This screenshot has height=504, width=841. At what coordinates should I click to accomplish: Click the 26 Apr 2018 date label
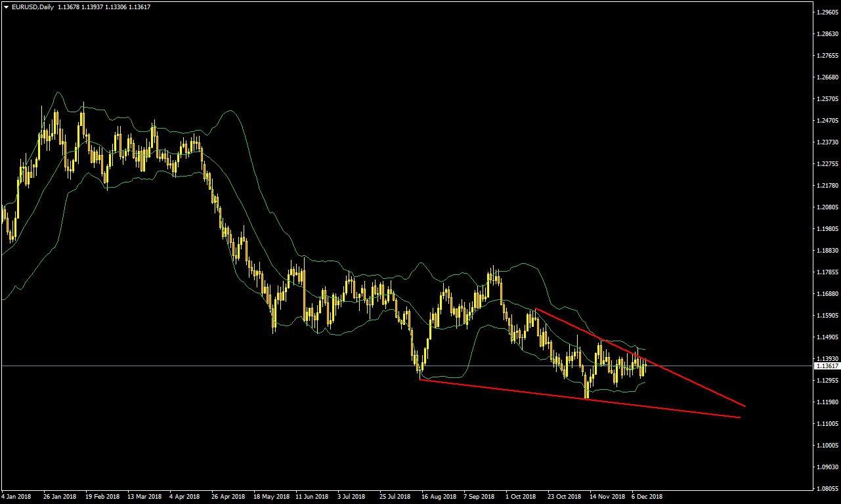pyautogui.click(x=228, y=497)
